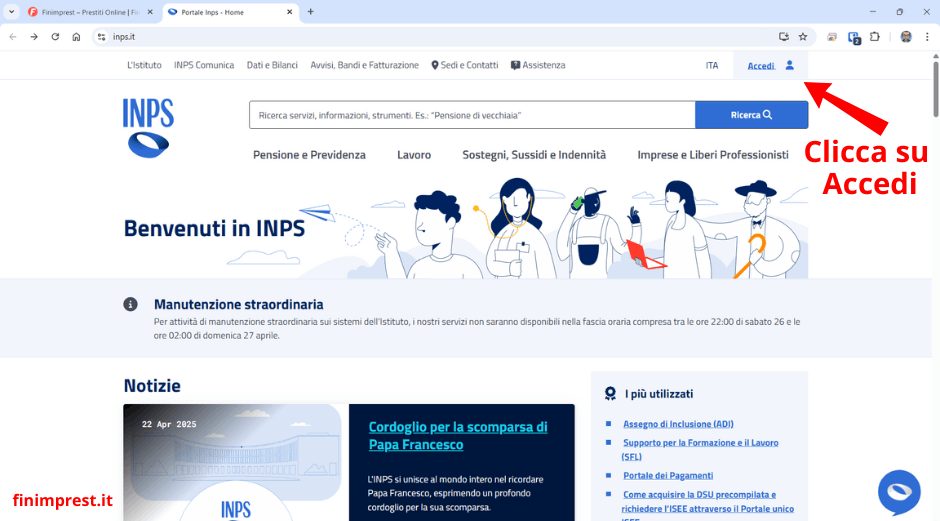Click the I più utilizzati ribbon icon
This screenshot has height=521, width=940.
coord(610,394)
